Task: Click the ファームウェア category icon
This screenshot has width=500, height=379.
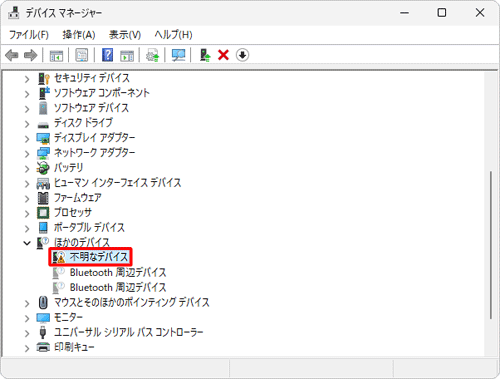Action: point(43,198)
